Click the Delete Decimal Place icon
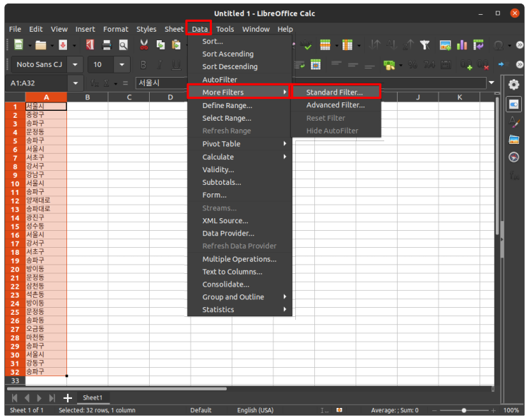The height and width of the screenshot is (420, 529). [x=483, y=64]
